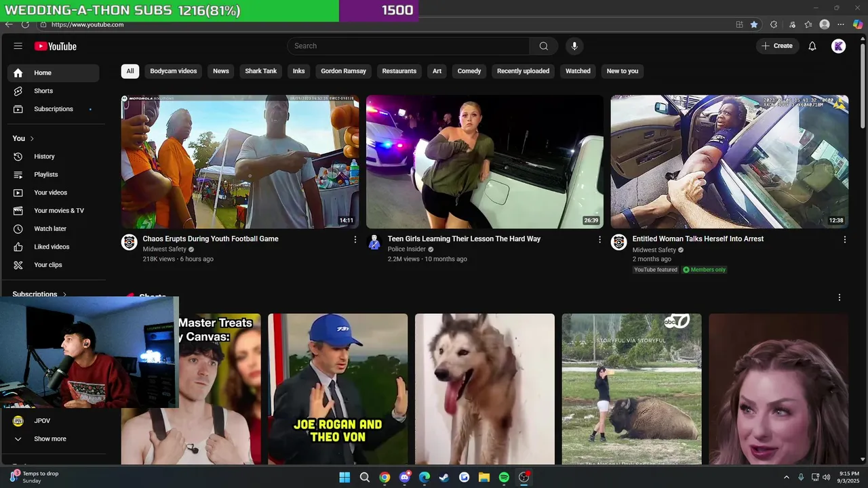Select the Shark Tank chip

261,71
